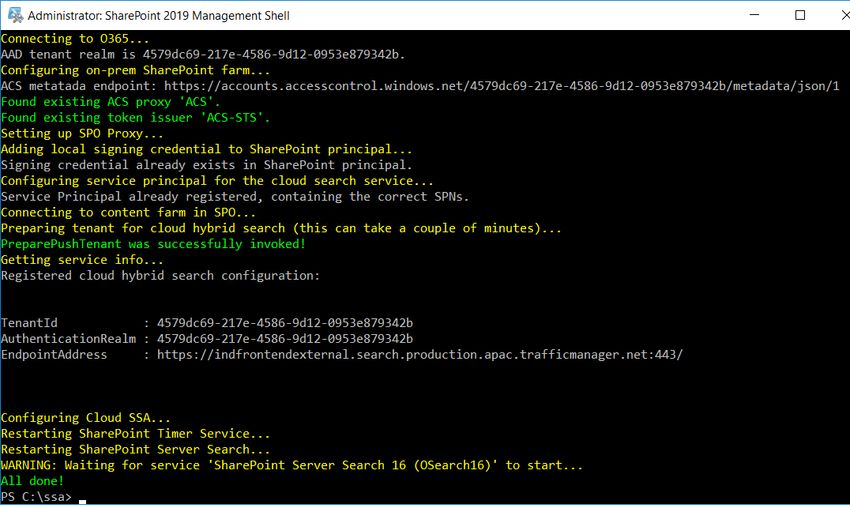Click the ACS metadata endpoint URL
The image size is (850, 508).
pos(501,86)
